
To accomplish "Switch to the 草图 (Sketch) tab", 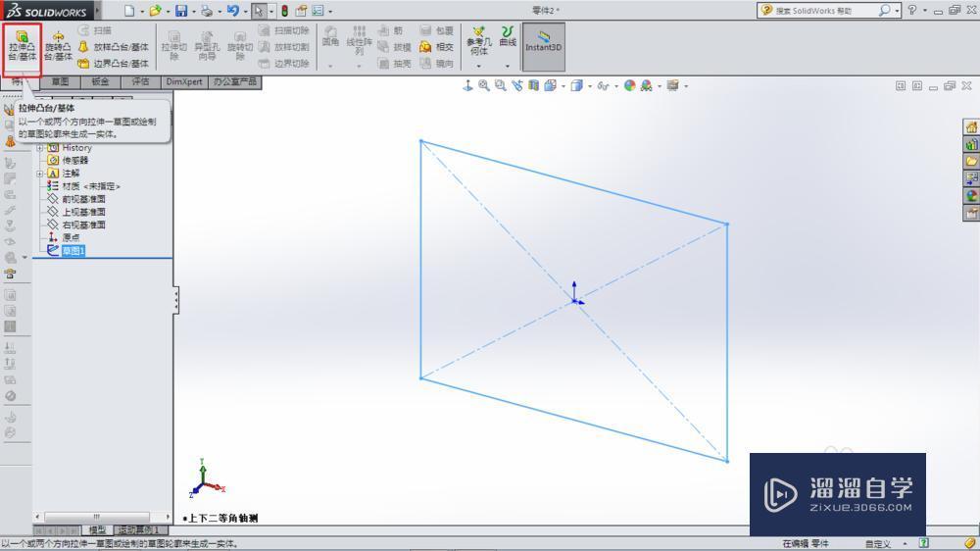I will [x=60, y=82].
